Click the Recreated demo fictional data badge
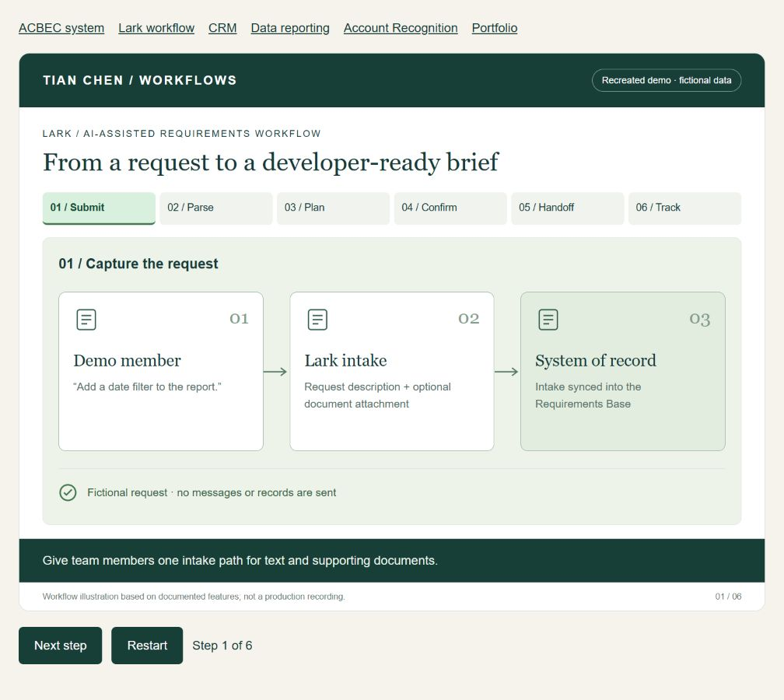 point(667,81)
